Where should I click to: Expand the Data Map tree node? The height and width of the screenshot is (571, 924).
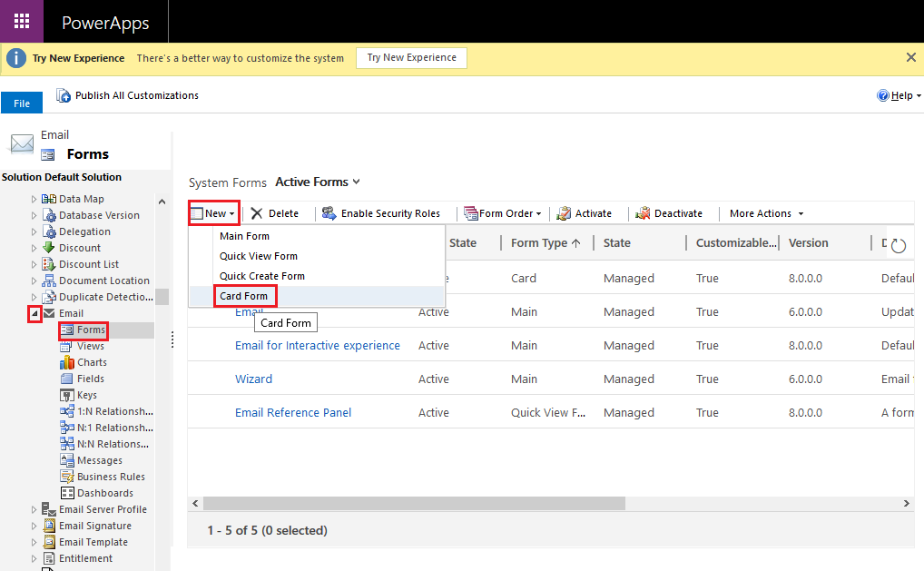[x=34, y=199]
